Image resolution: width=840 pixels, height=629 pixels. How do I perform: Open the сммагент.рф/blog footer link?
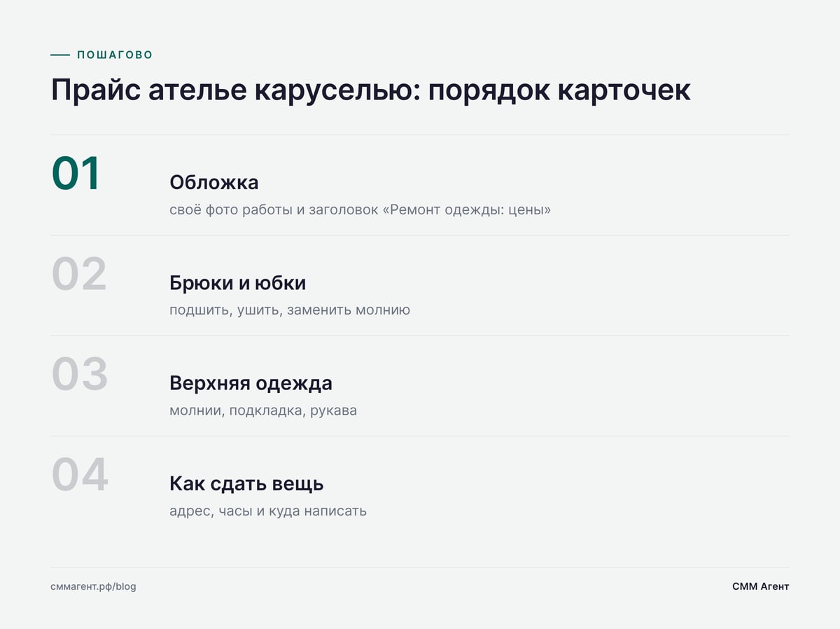pos(93,586)
